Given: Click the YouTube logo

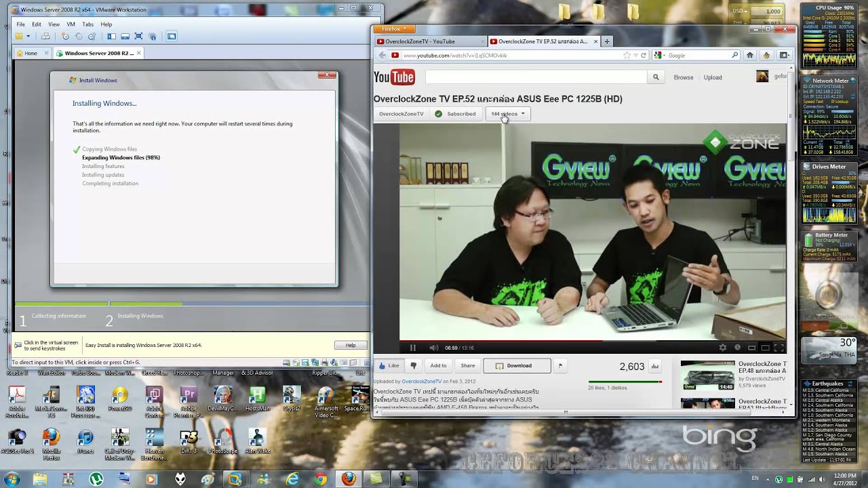Looking at the screenshot, I should [x=394, y=77].
